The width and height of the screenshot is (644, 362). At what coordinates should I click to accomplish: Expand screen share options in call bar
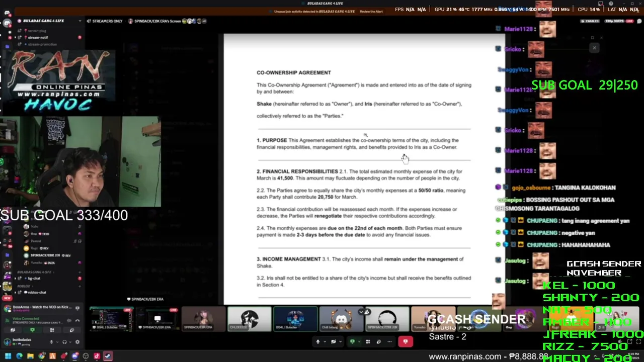(358, 342)
